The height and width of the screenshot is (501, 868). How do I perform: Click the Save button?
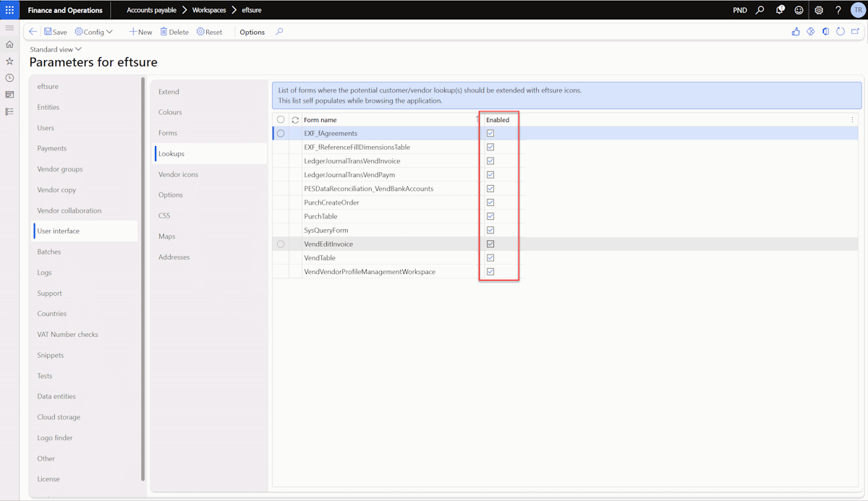56,32
